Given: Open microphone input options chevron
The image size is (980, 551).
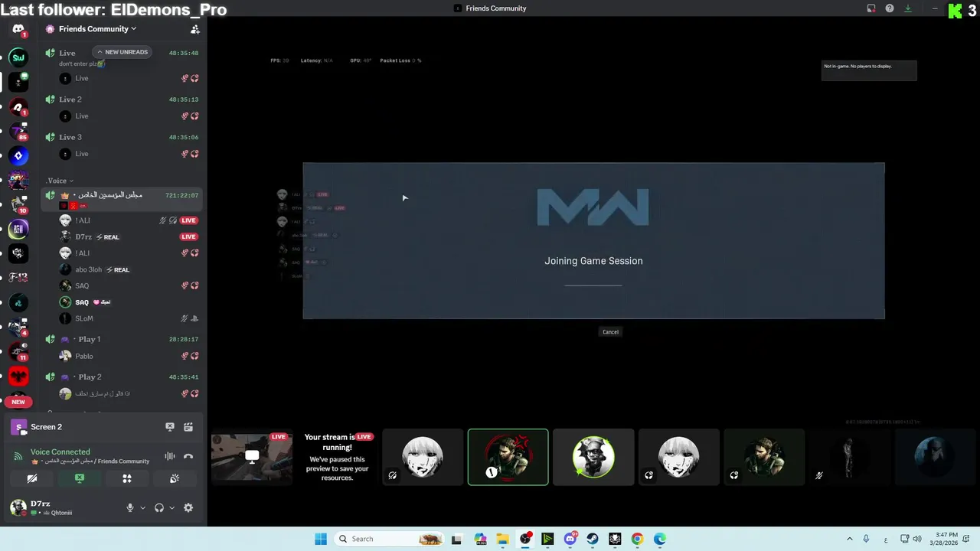Looking at the screenshot, I should coord(142,507).
